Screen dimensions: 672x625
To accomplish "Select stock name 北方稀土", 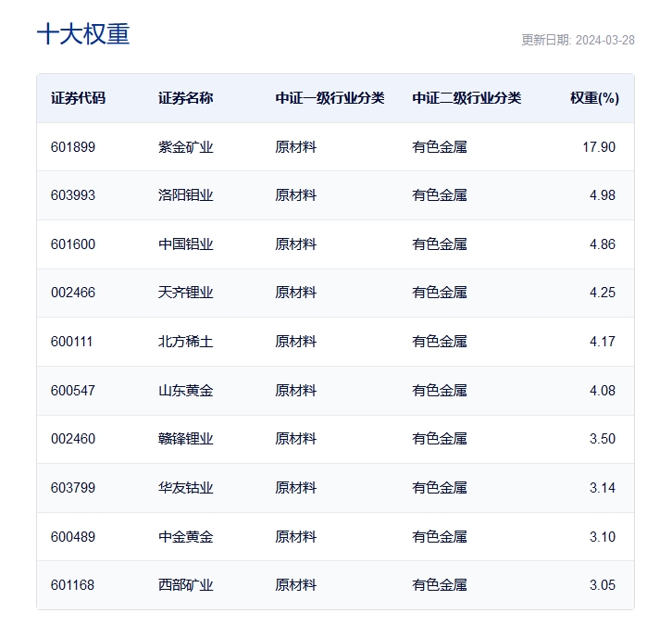I will pyautogui.click(x=185, y=342).
